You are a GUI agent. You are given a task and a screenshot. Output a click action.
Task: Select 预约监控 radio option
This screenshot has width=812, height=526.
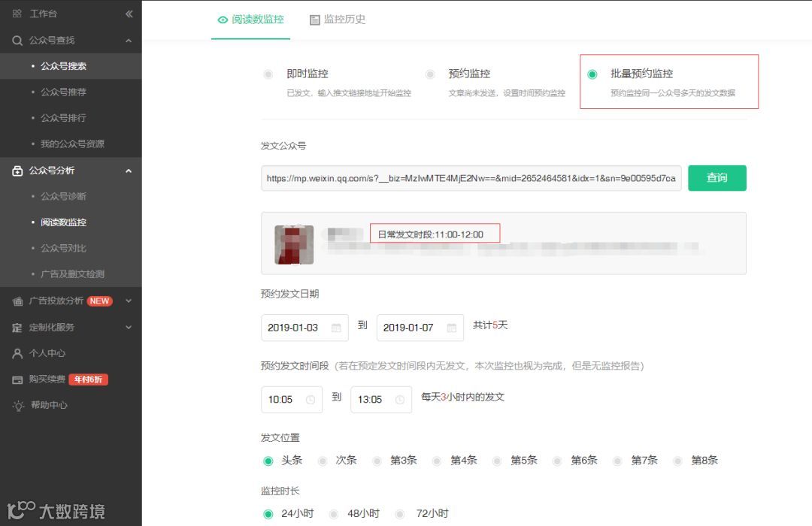[x=430, y=74]
